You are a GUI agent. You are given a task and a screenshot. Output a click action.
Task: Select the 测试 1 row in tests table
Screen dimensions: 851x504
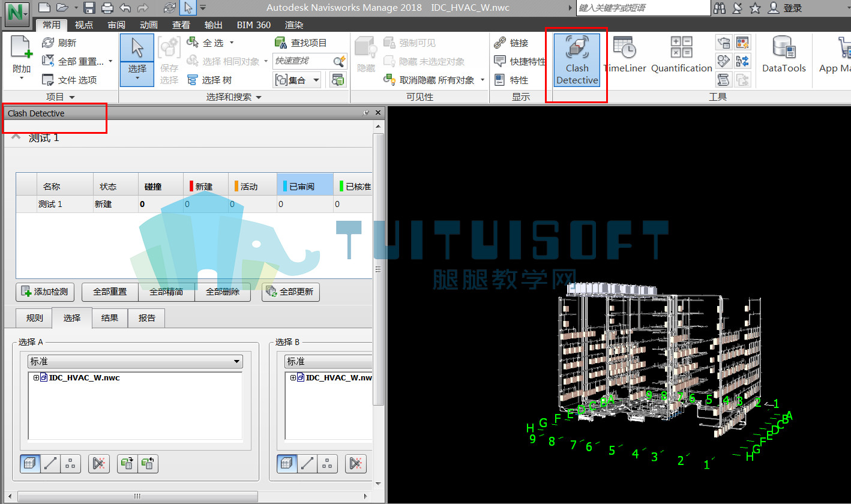point(194,204)
